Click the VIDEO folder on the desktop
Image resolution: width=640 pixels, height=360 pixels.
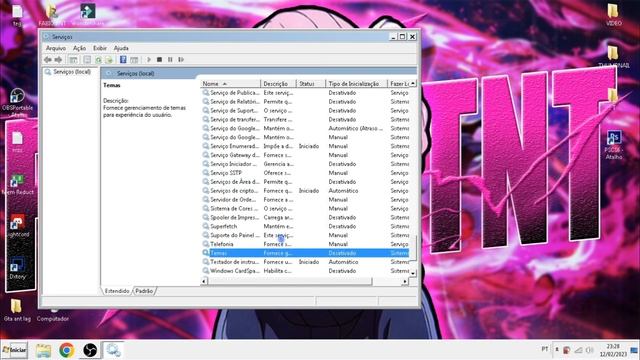click(613, 15)
